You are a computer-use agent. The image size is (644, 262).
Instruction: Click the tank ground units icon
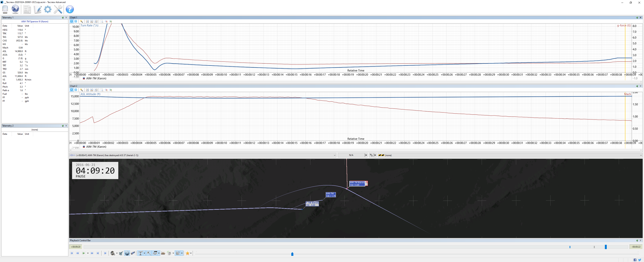click(163, 253)
